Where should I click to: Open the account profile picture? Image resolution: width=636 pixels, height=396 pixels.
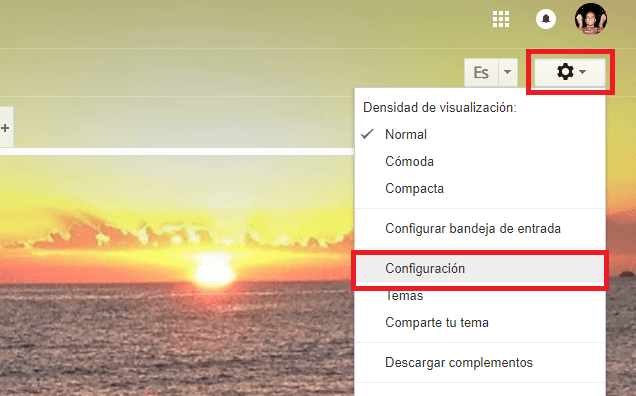pos(591,19)
